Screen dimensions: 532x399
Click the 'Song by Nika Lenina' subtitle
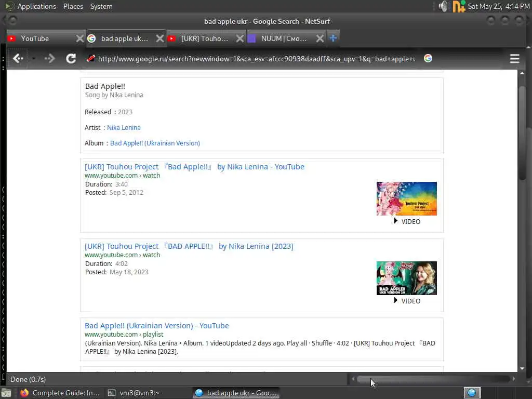coord(114,95)
